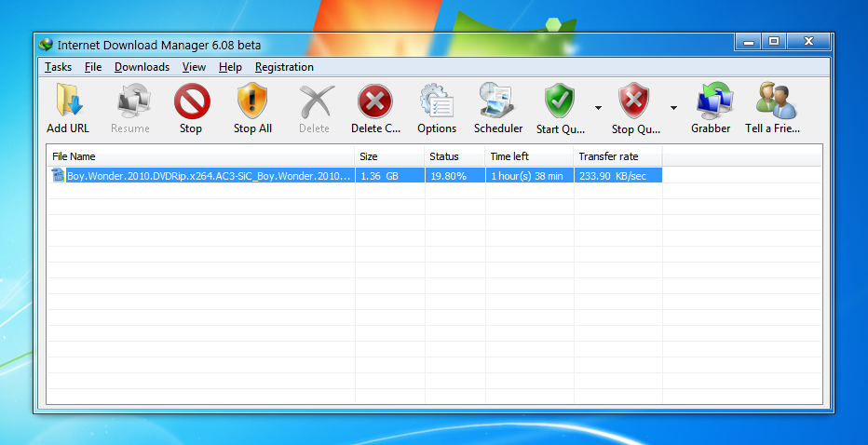The width and height of the screenshot is (868, 445).
Task: Open the Tasks menu
Action: click(58, 67)
